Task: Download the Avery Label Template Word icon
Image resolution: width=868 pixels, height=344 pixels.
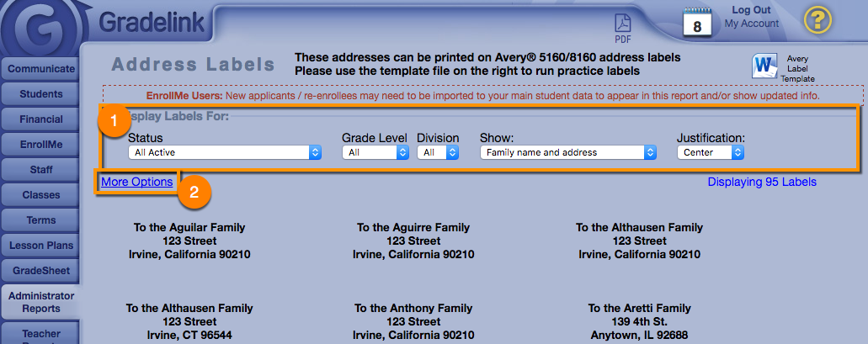Action: 765,65
